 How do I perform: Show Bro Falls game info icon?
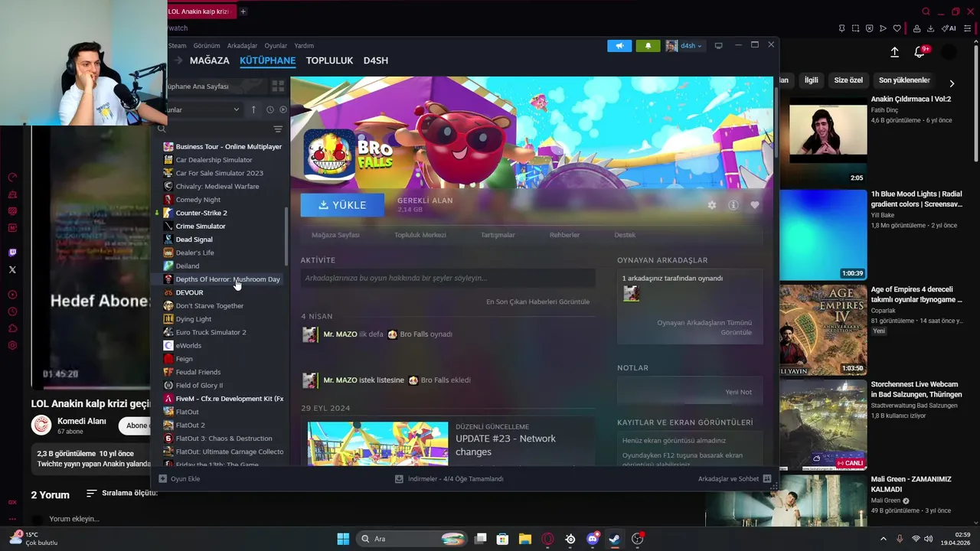point(733,205)
